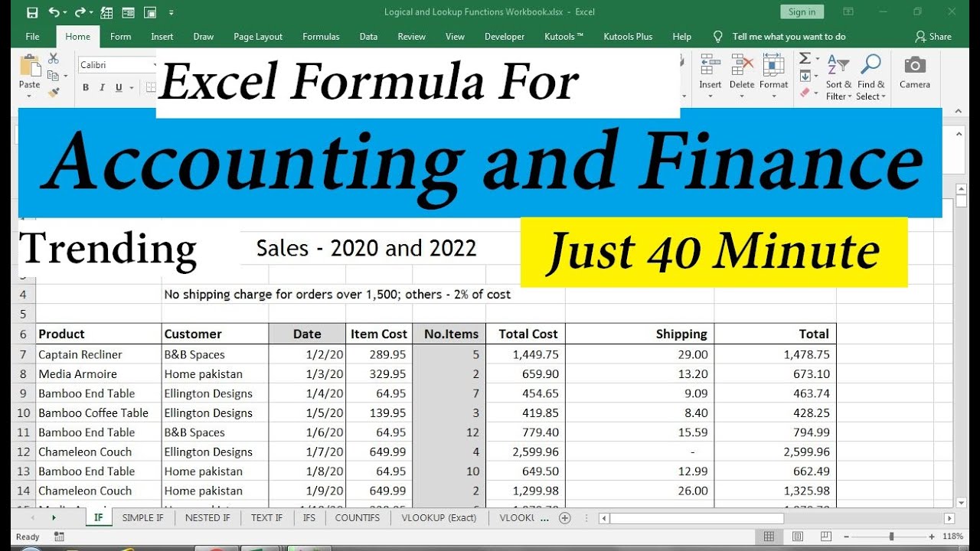Image resolution: width=980 pixels, height=551 pixels.
Task: Click the Share button
Action: pyautogui.click(x=933, y=37)
